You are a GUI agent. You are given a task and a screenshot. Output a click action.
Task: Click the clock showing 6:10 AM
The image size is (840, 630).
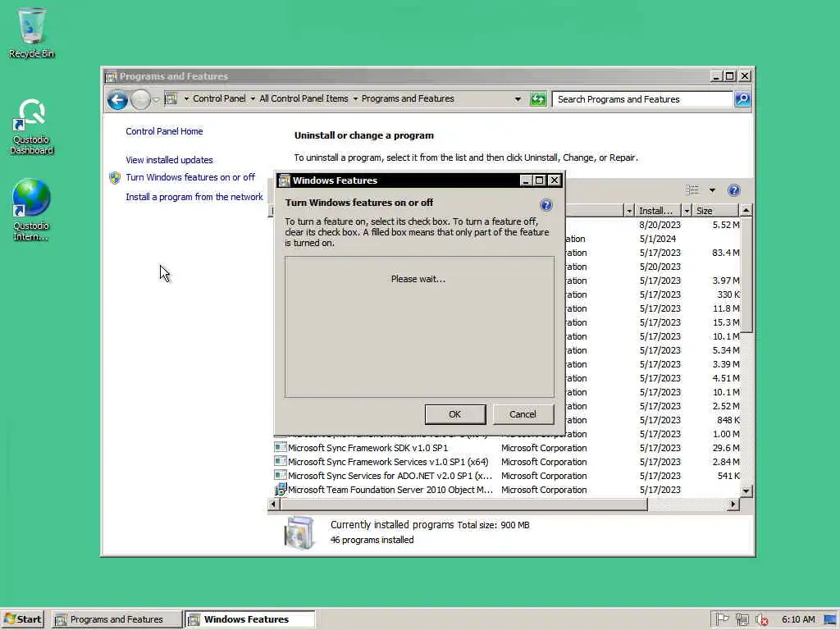click(797, 619)
